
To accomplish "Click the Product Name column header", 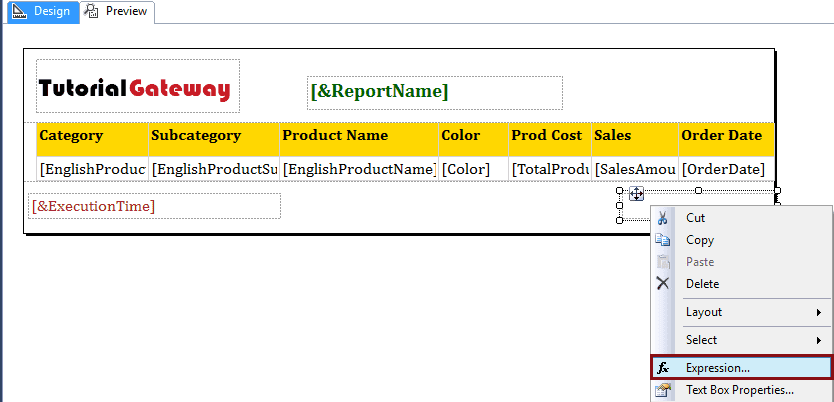I will [359, 139].
